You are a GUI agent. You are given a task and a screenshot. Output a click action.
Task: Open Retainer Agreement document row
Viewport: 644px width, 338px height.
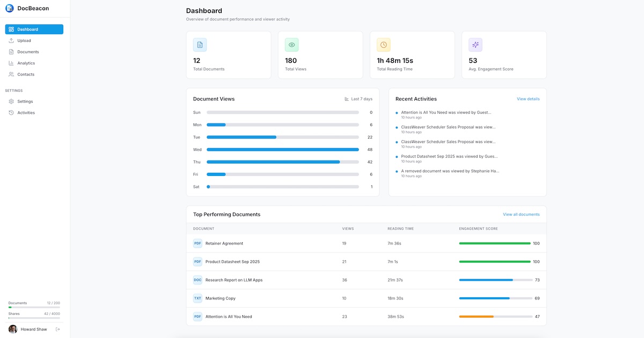(x=367, y=244)
